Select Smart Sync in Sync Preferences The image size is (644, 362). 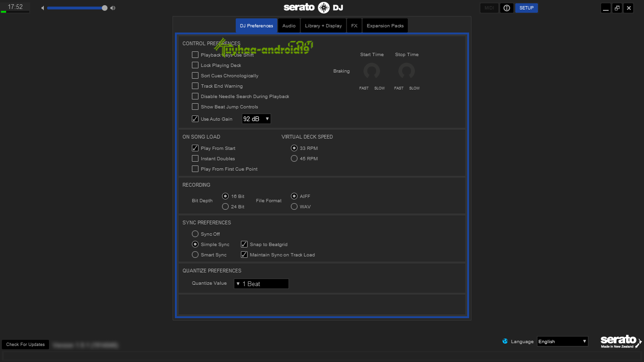point(195,255)
